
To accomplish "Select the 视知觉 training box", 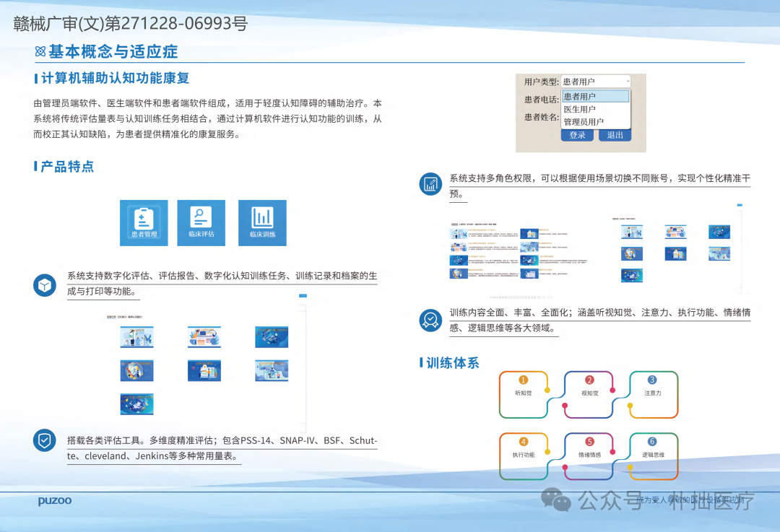I will click(x=589, y=394).
